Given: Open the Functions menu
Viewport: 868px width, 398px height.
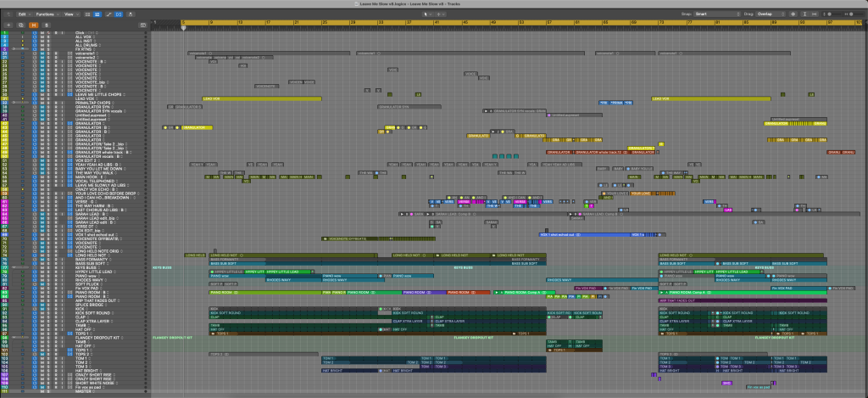Looking at the screenshot, I should (x=46, y=14).
